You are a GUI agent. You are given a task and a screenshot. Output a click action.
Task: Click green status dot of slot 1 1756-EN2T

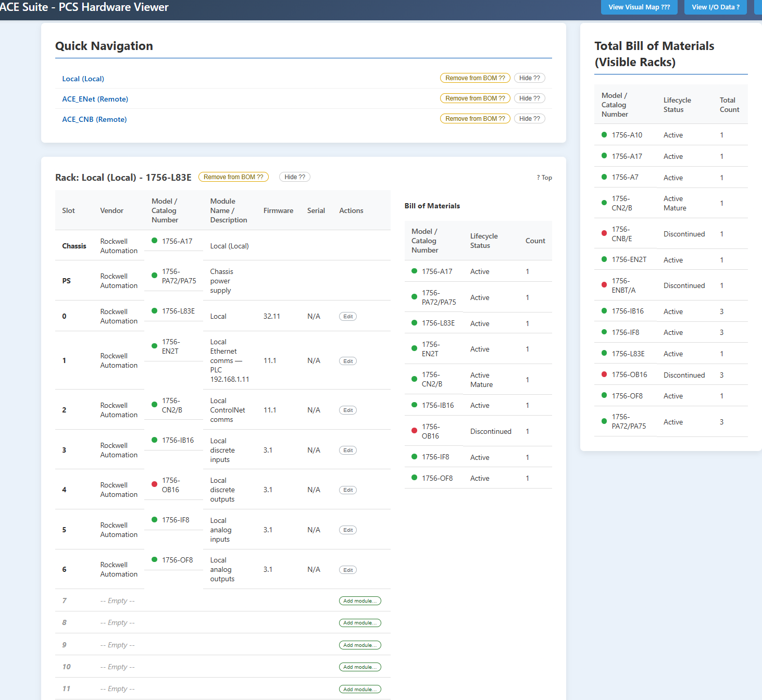coord(154,346)
